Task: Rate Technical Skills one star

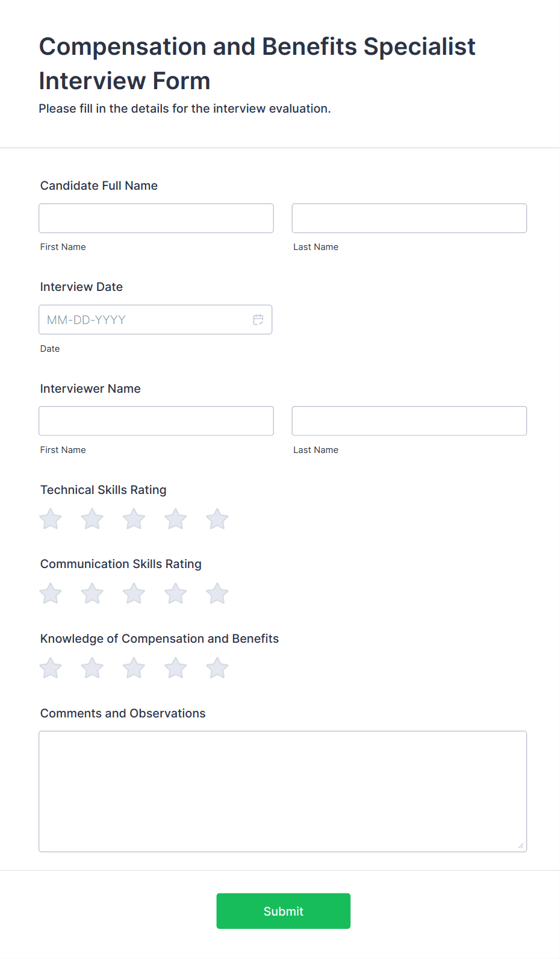Action: click(x=51, y=519)
